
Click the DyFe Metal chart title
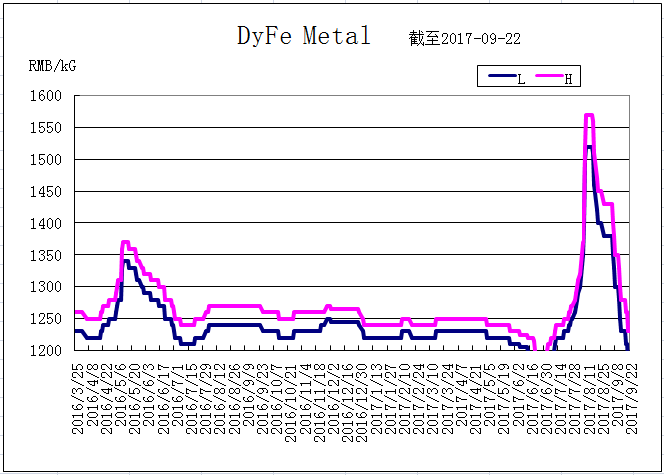(x=304, y=36)
